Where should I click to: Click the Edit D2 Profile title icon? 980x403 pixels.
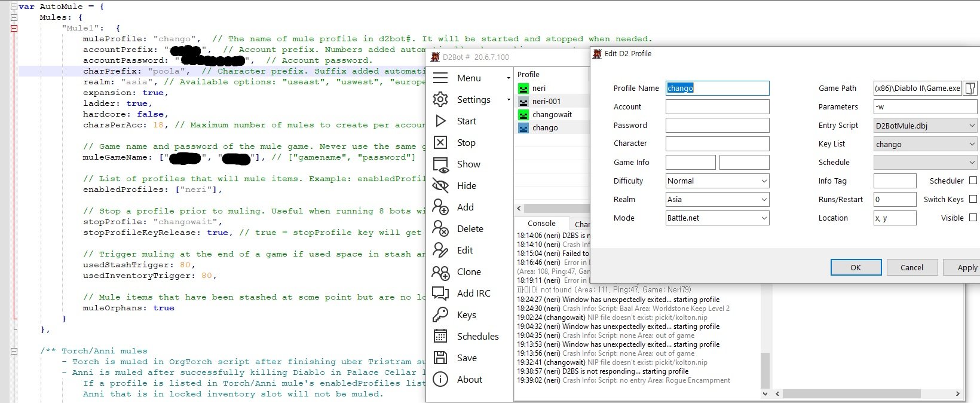click(x=597, y=54)
